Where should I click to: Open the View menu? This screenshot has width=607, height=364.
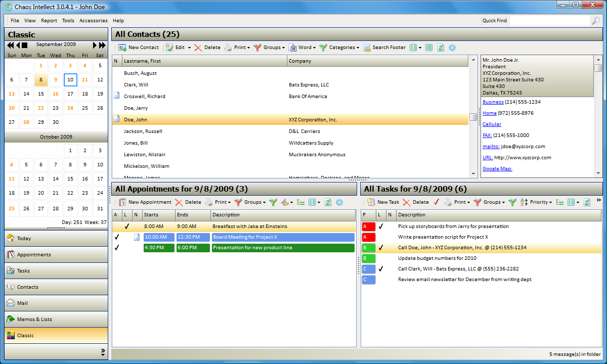30,21
